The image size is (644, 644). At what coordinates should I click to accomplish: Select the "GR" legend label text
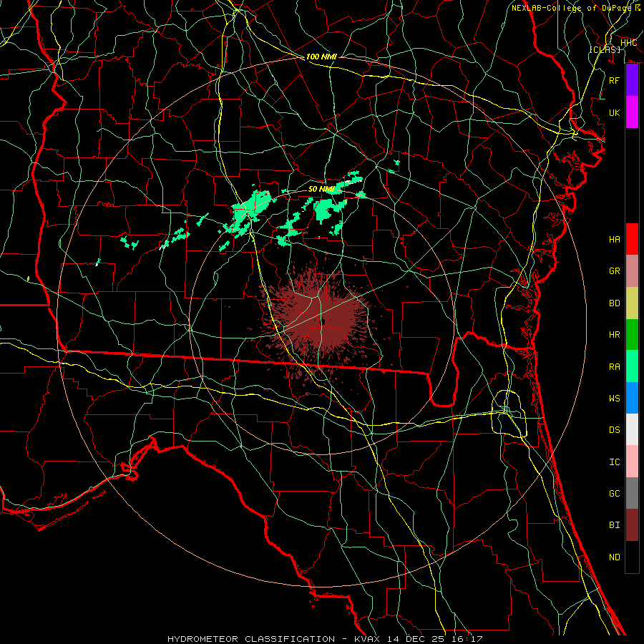point(614,271)
